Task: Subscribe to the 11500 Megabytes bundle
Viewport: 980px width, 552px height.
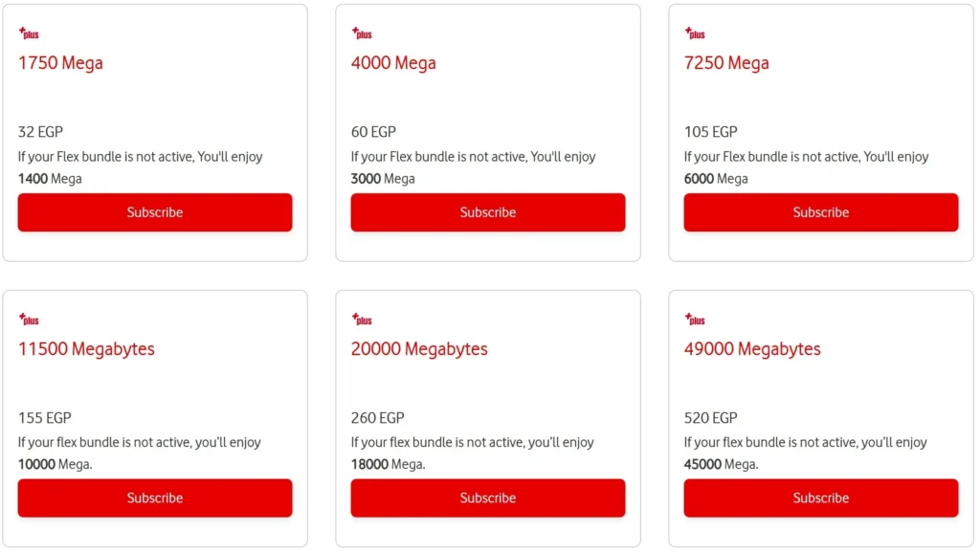Action: tap(155, 497)
